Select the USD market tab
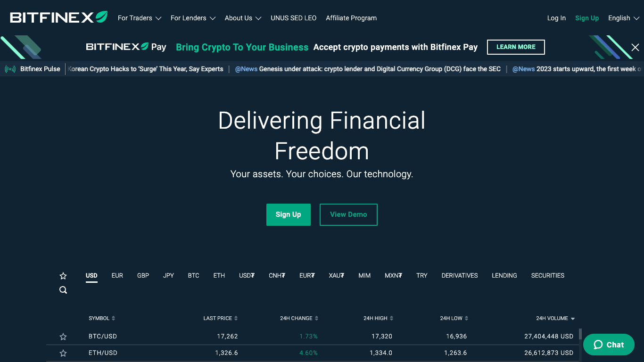Image resolution: width=644 pixels, height=362 pixels. (91, 276)
